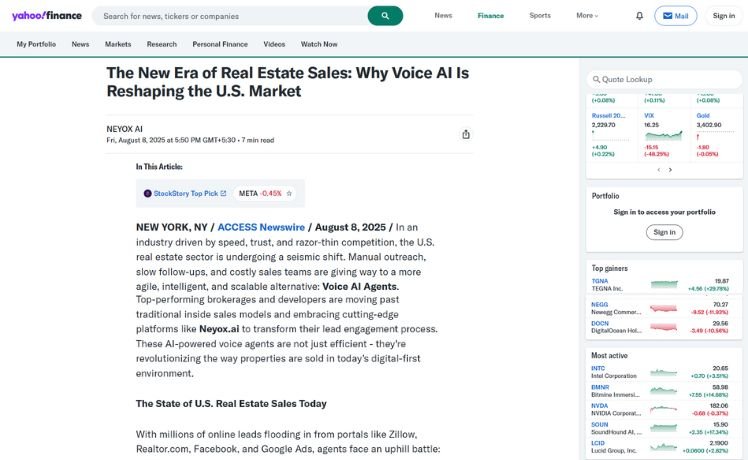
Task: Open the VIX sparkline chart
Action: pyautogui.click(x=664, y=136)
